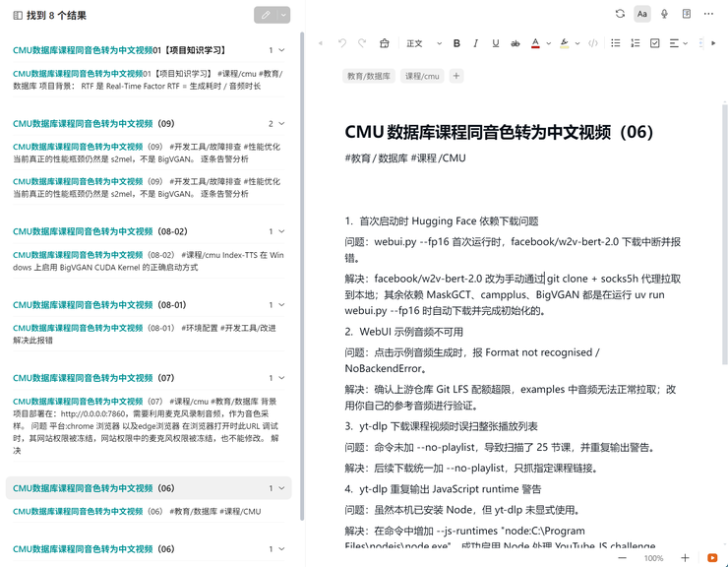Open the three-dots more options menu
The image size is (728, 567).
point(708,14)
